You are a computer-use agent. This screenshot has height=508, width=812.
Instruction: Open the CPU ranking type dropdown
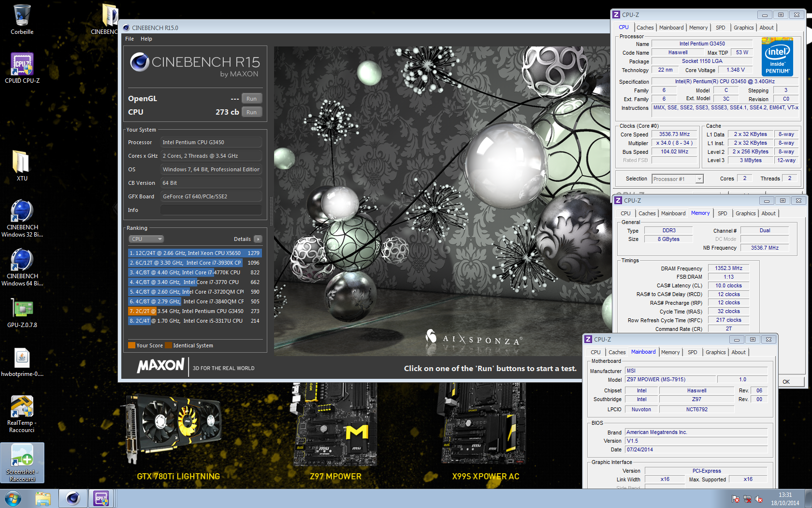point(146,239)
